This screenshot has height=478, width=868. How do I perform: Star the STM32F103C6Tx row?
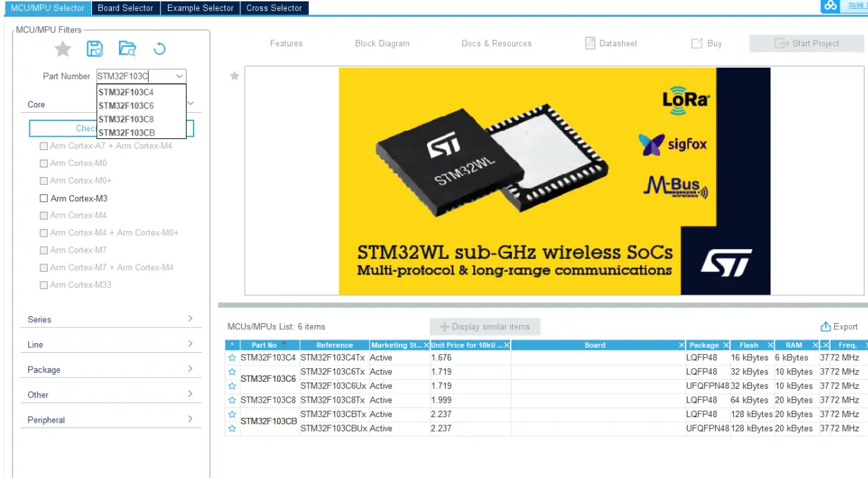(x=232, y=372)
